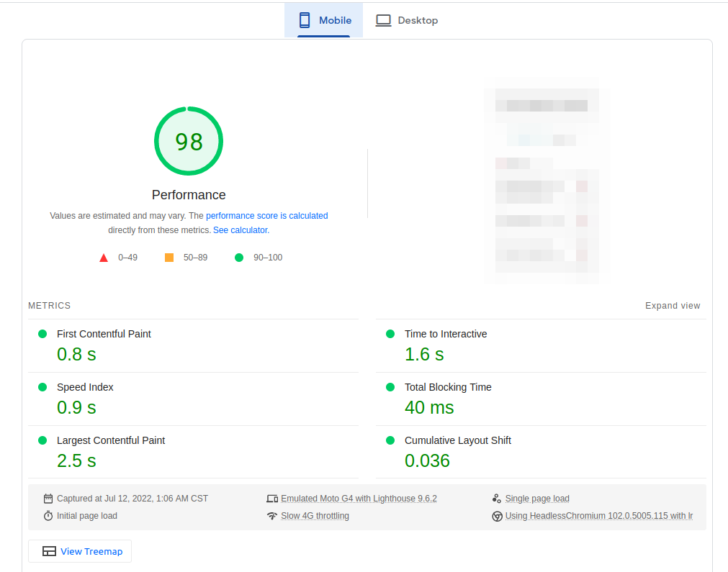Click the 'Initial page load' text
Image resolution: width=728 pixels, height=572 pixels.
click(x=87, y=516)
